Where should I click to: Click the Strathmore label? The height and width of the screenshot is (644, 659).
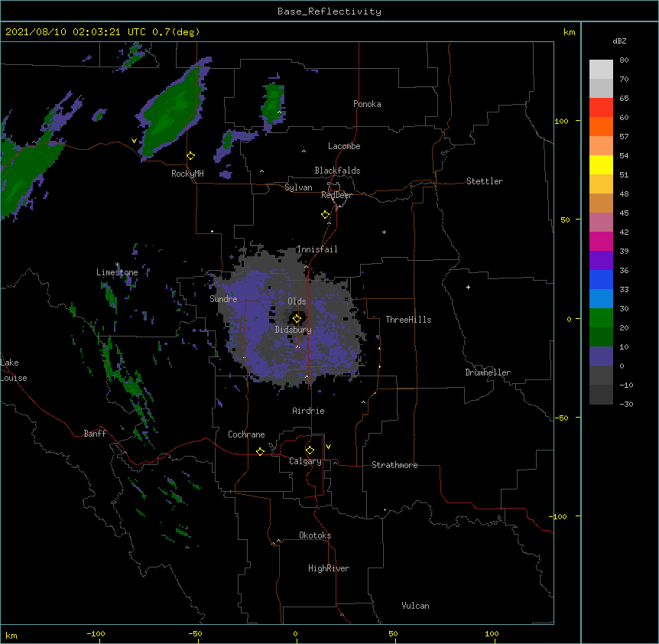point(394,465)
